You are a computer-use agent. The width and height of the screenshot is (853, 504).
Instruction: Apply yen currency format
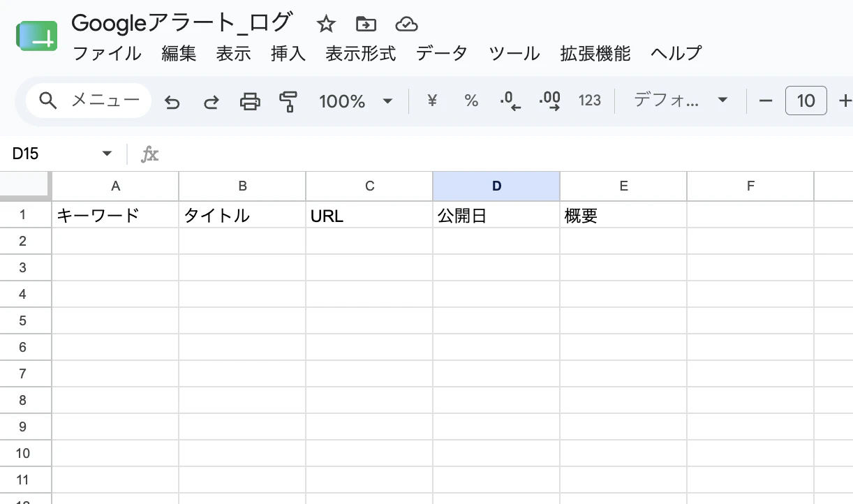pos(432,101)
